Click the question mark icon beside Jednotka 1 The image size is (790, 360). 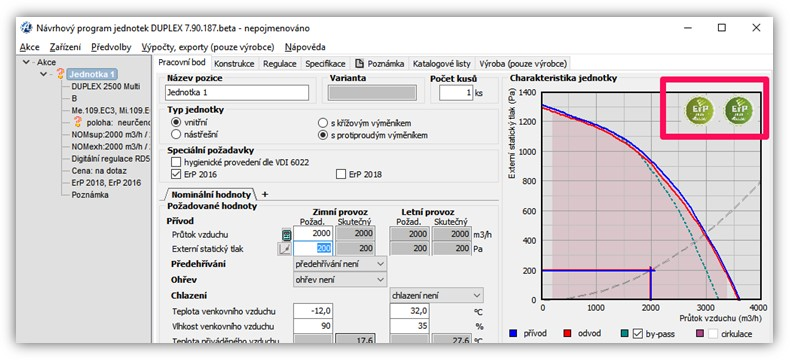[60, 74]
